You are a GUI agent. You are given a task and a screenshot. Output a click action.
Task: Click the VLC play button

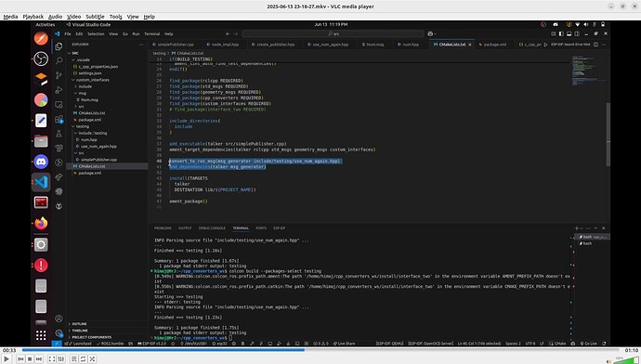click(x=7, y=358)
